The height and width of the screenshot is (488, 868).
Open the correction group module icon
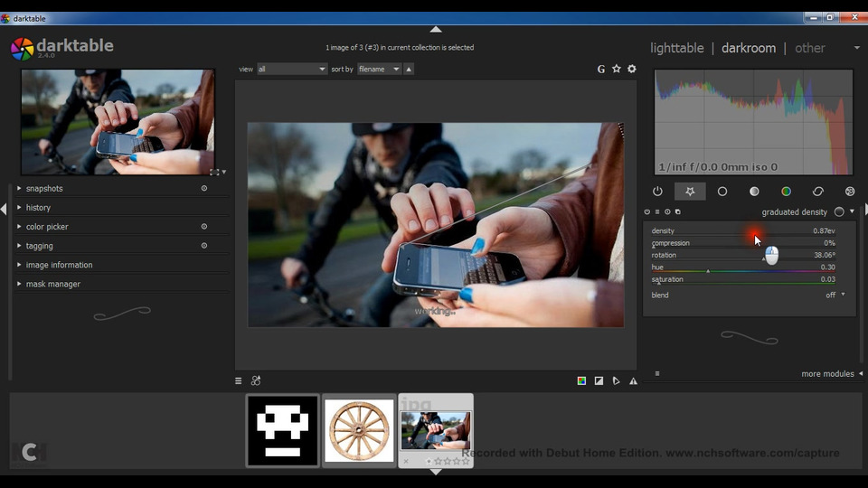818,192
